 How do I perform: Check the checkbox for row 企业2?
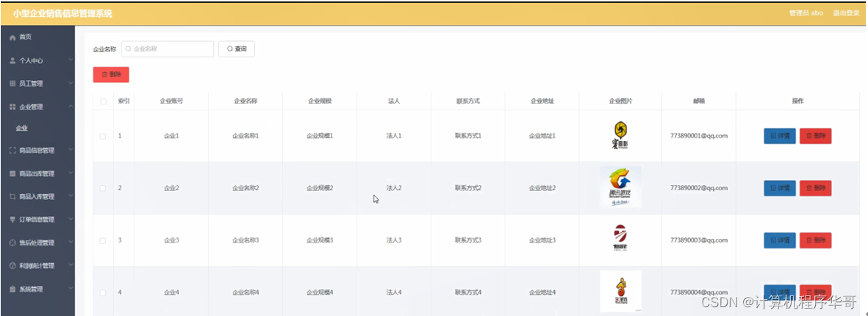pyautogui.click(x=103, y=188)
